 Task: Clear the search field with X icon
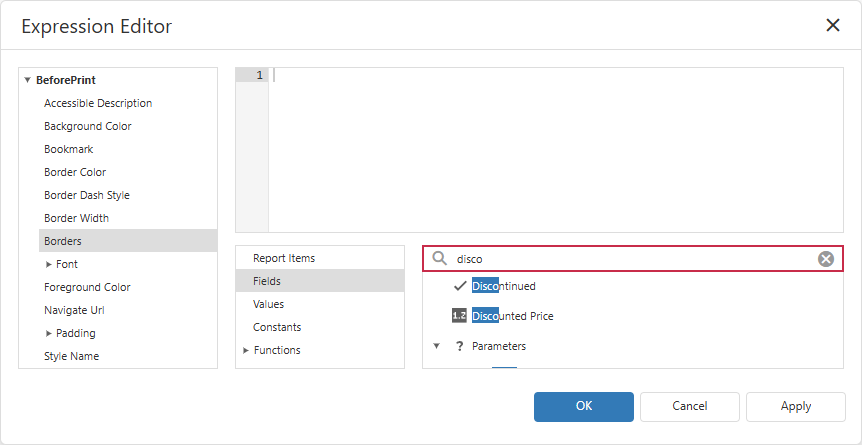click(826, 259)
